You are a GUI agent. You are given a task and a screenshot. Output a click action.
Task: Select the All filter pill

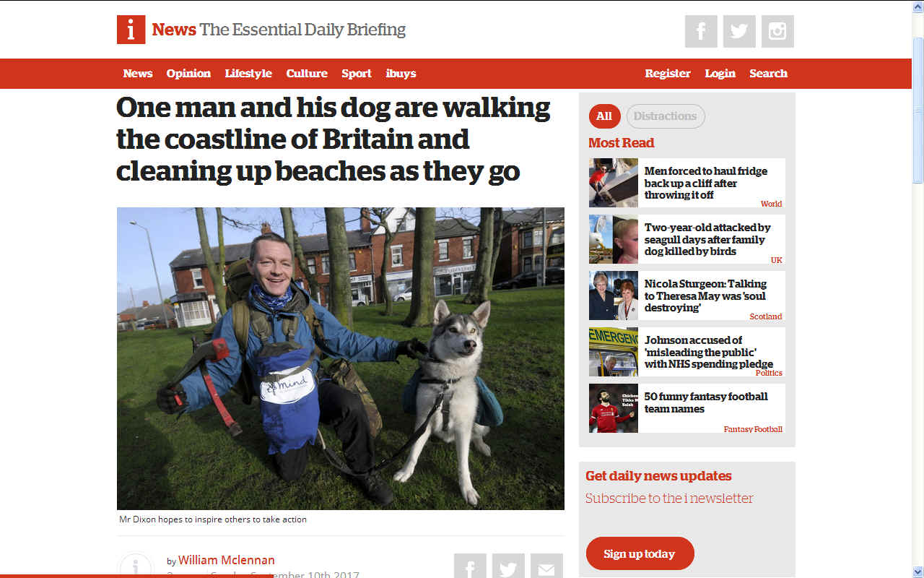(604, 116)
